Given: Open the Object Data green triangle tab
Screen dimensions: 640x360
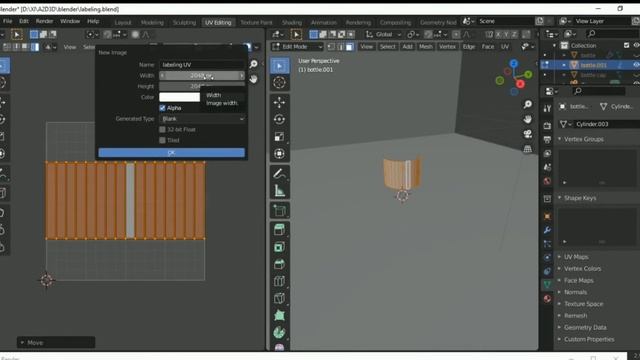Looking at the screenshot, I should coord(547,284).
